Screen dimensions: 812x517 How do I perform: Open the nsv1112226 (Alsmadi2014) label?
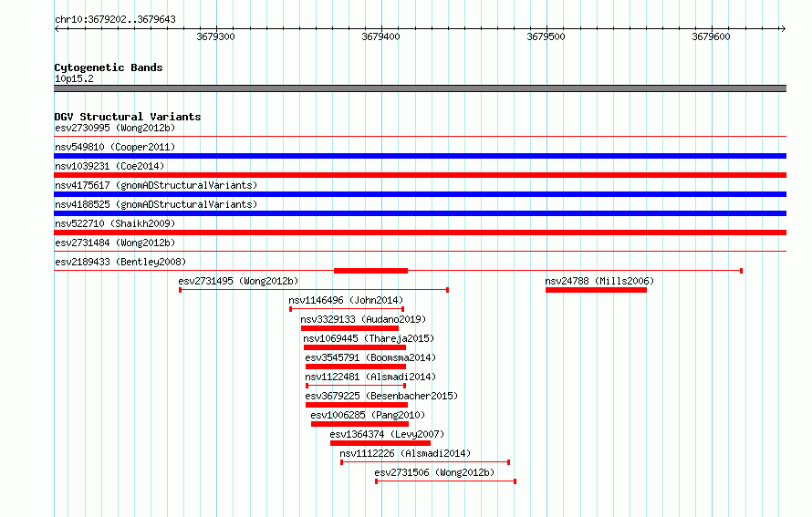pyautogui.click(x=405, y=453)
